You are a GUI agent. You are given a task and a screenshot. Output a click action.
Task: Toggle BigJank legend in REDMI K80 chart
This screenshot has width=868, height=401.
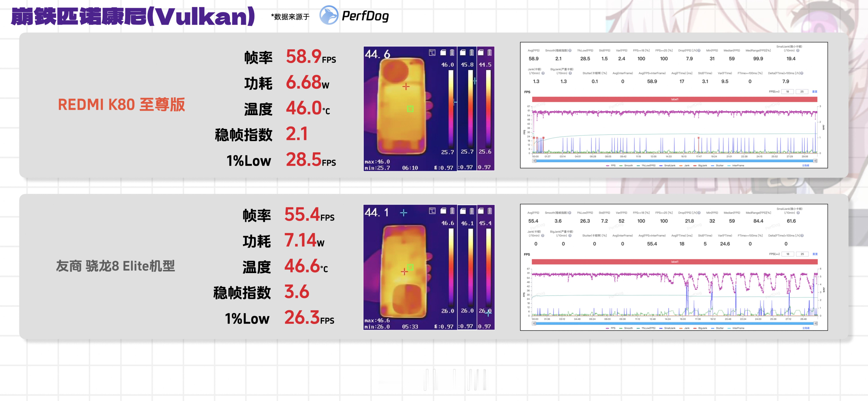pos(700,166)
